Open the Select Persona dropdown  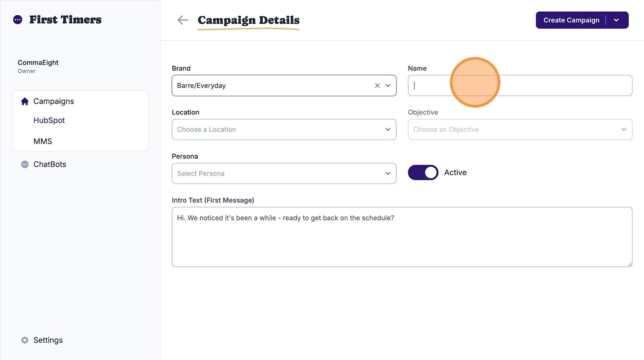pos(284,174)
